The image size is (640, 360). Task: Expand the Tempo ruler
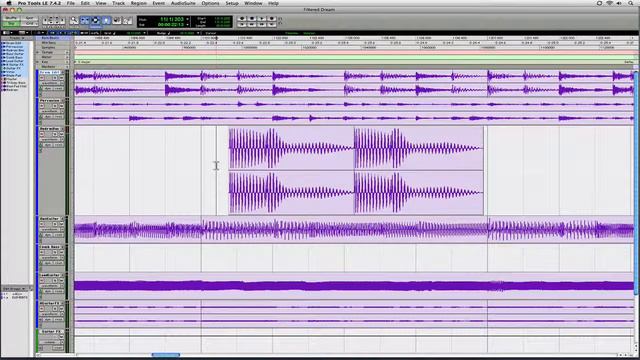coord(38,53)
